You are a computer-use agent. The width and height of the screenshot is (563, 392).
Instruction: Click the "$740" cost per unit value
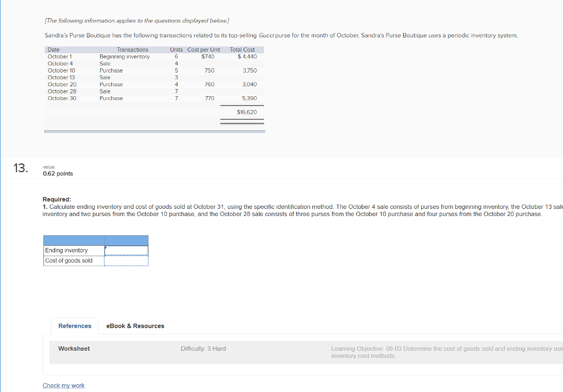[208, 57]
